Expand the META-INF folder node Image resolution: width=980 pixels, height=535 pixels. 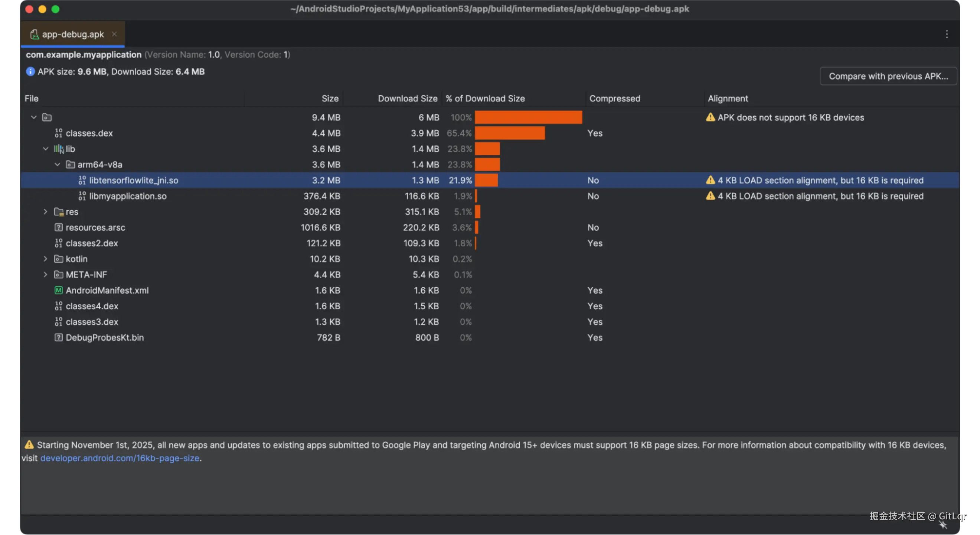click(45, 275)
